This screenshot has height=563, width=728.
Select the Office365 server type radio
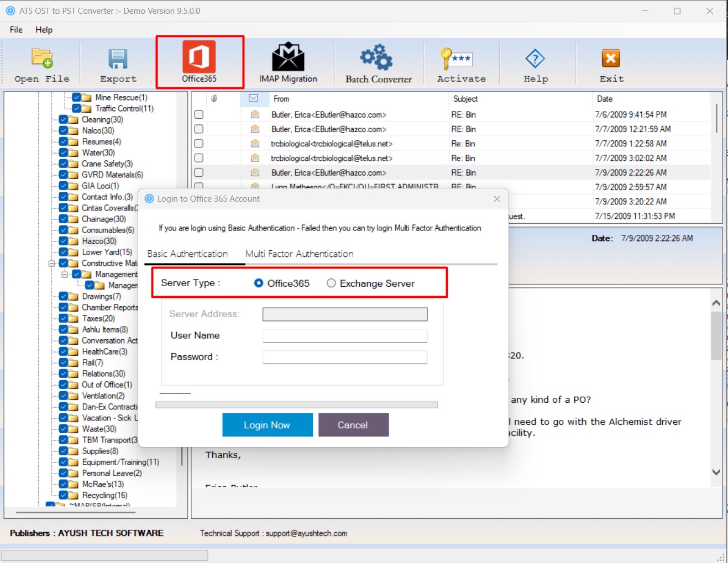[258, 283]
